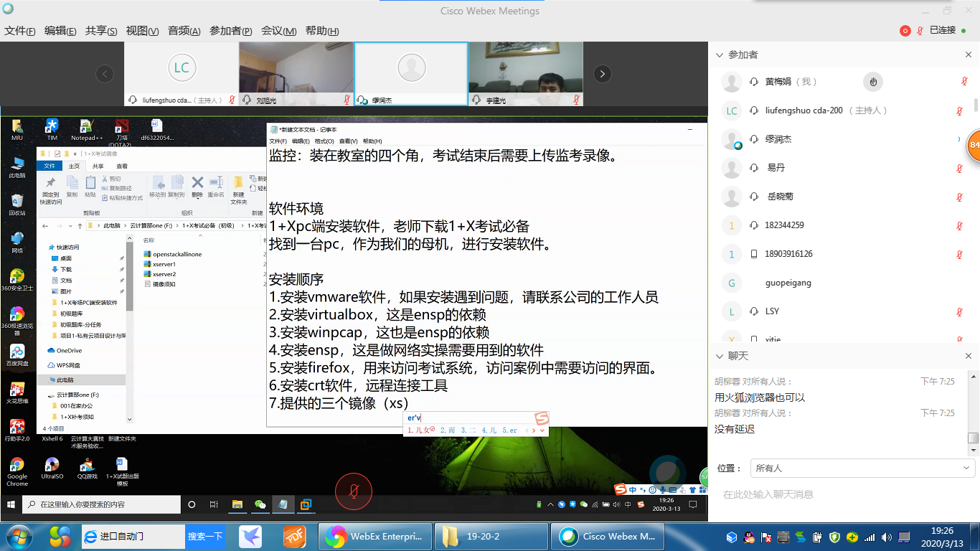Open the 火花思维 desktop icon

click(17, 393)
